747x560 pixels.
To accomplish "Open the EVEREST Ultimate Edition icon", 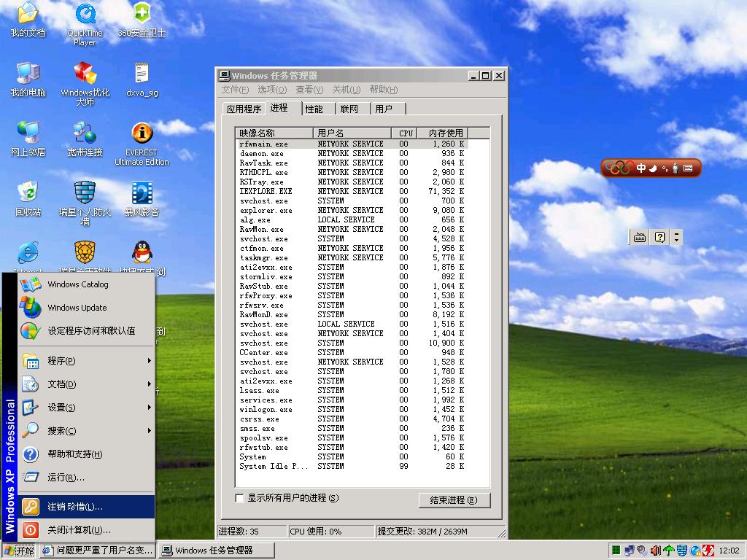I will click(x=142, y=133).
